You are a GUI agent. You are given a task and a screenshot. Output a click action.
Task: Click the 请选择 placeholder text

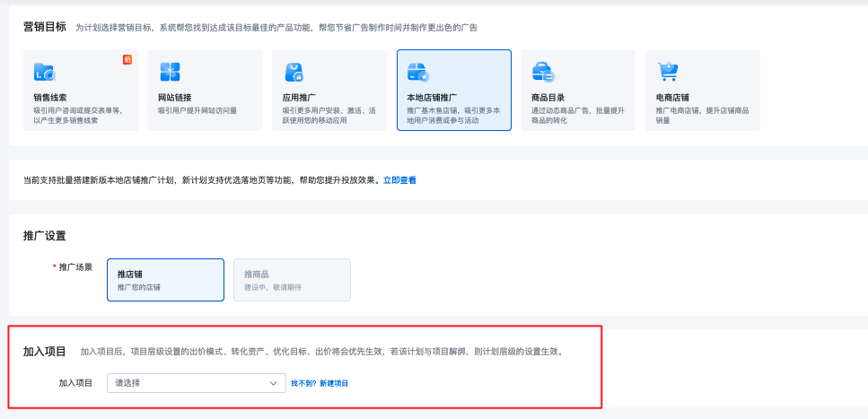127,383
